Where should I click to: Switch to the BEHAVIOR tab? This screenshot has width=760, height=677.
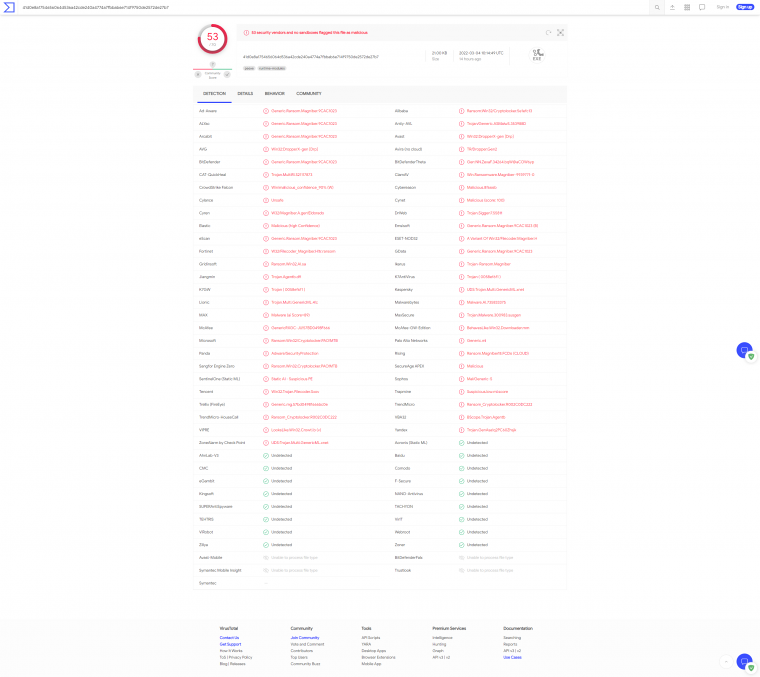pos(274,94)
